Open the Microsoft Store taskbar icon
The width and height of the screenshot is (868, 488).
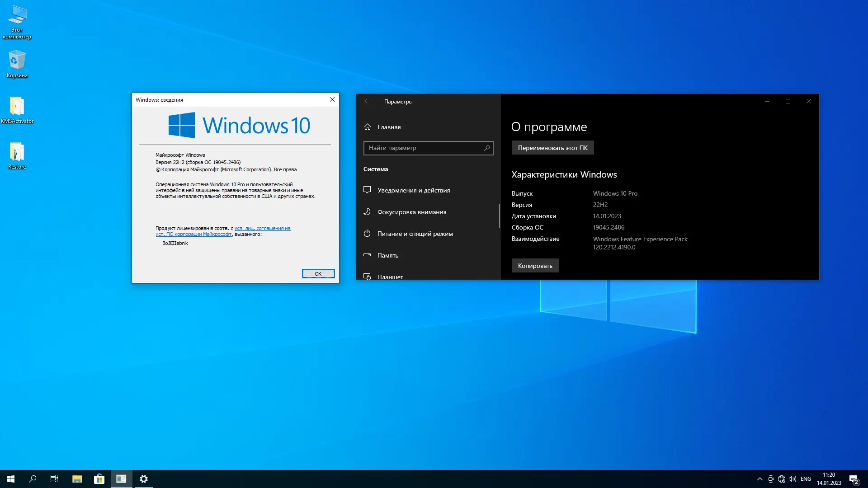[x=99, y=479]
